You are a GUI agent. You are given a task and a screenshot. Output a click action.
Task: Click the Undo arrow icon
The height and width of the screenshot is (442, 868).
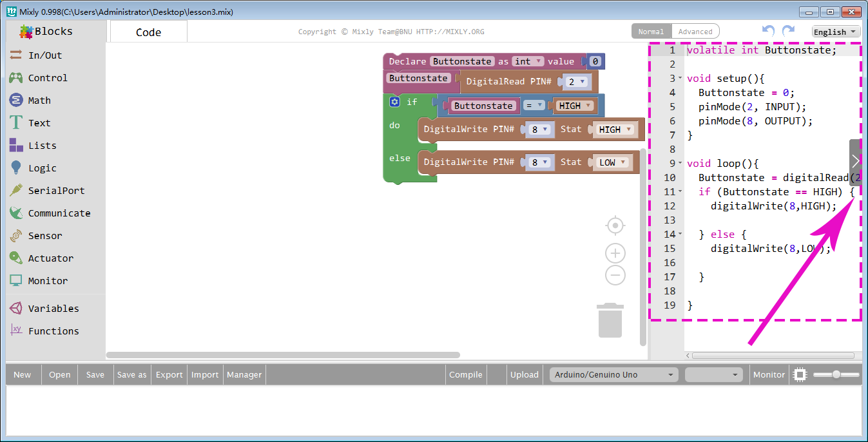768,31
